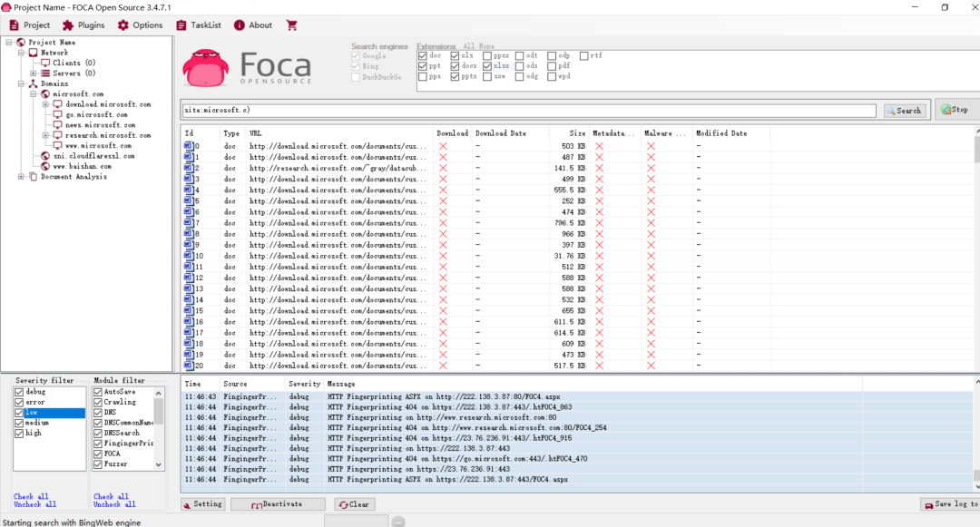Screen dimensions: 980x527
Task: Clear the log with Clear button
Action: coord(355,504)
